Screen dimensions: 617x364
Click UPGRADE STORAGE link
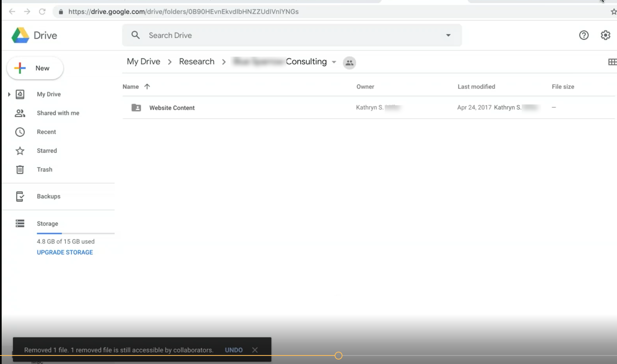(x=65, y=252)
